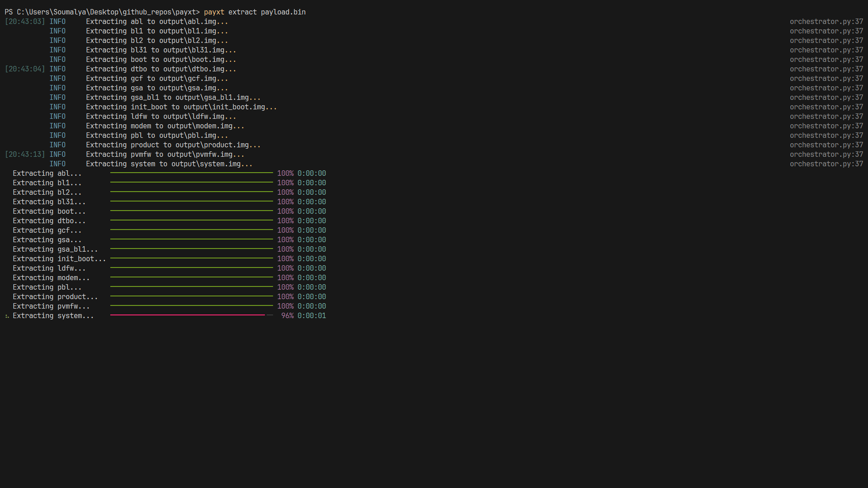Click orchestrator.py:37 on the dtbo log line
This screenshot has height=488, width=868.
pyautogui.click(x=826, y=69)
